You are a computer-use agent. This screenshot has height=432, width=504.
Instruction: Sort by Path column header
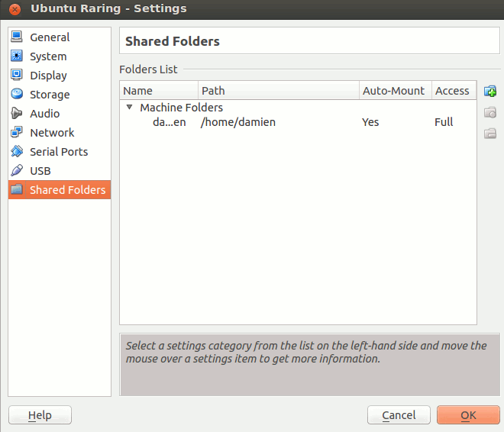coord(279,91)
